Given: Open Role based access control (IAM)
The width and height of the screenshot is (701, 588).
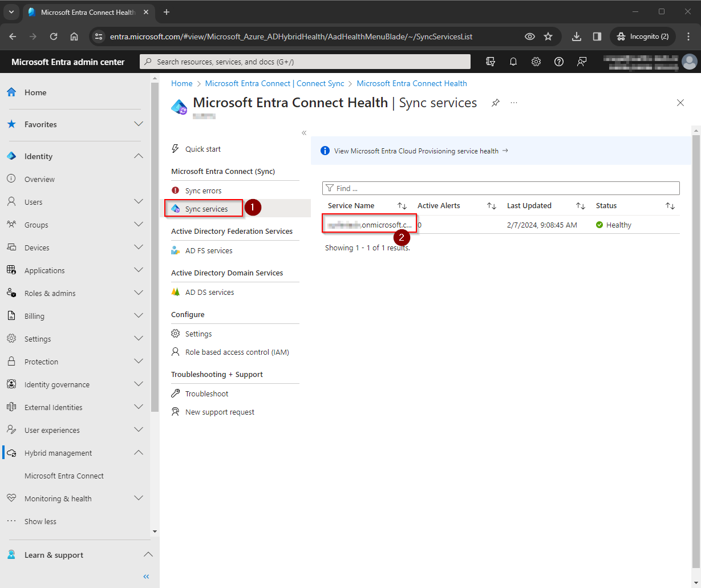Looking at the screenshot, I should [237, 352].
